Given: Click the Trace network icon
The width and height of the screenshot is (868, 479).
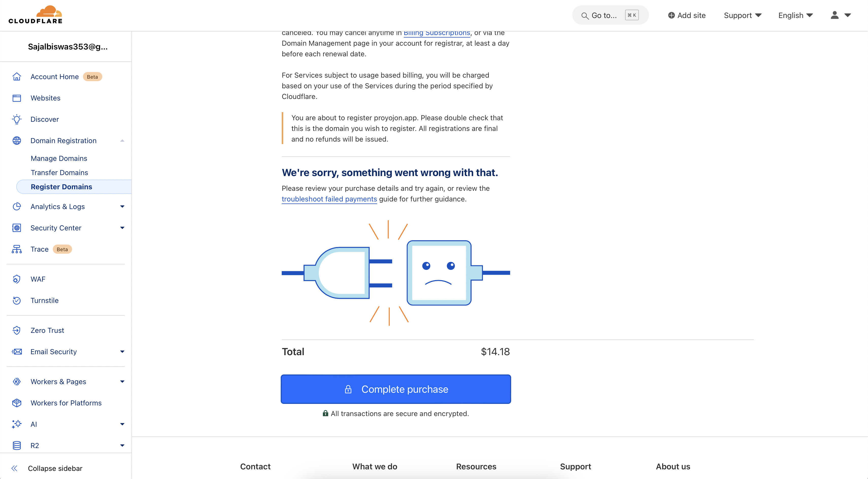Looking at the screenshot, I should pyautogui.click(x=16, y=249).
